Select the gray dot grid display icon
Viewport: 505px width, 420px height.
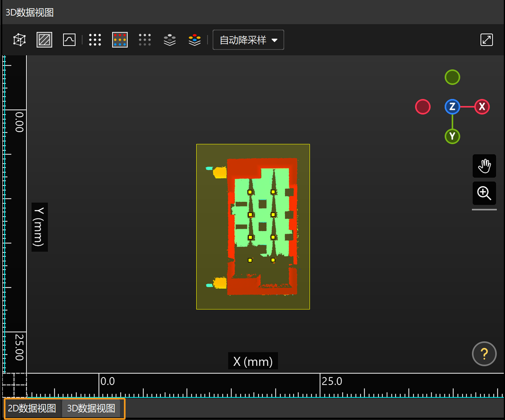[145, 40]
